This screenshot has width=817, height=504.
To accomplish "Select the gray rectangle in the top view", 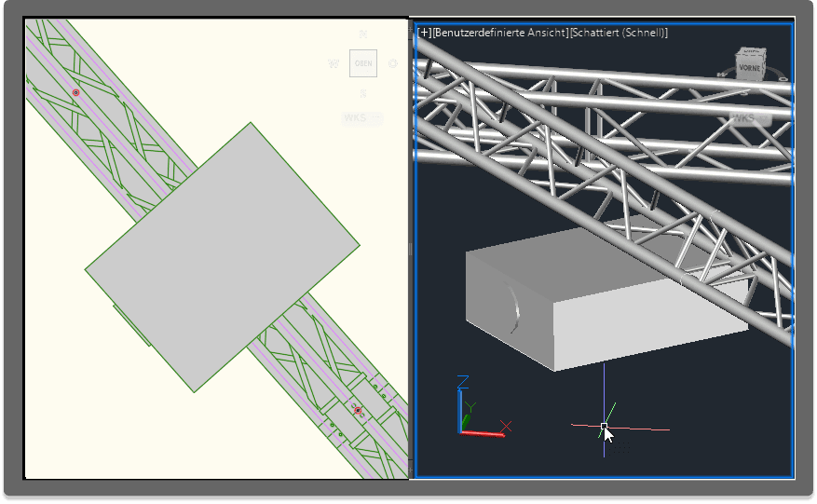I will point(222,256).
